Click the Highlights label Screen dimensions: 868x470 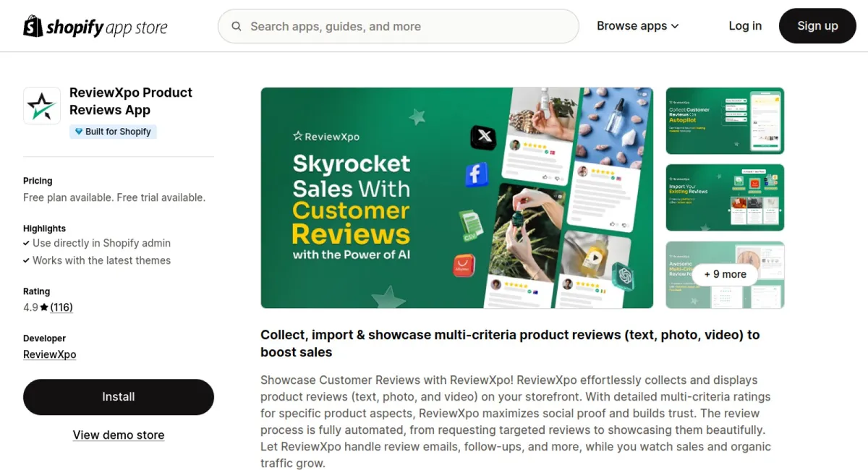coord(44,228)
